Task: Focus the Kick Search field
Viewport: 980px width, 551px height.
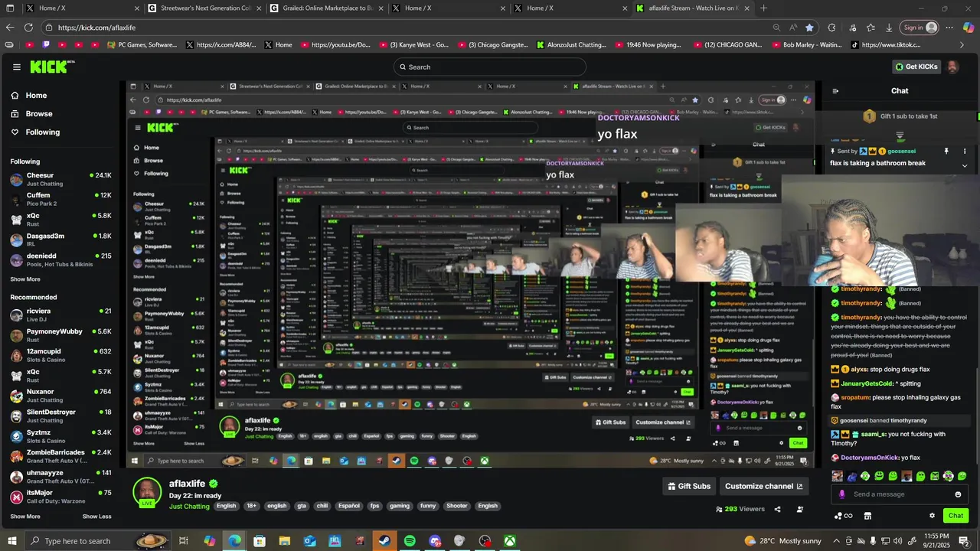Action: (x=490, y=67)
